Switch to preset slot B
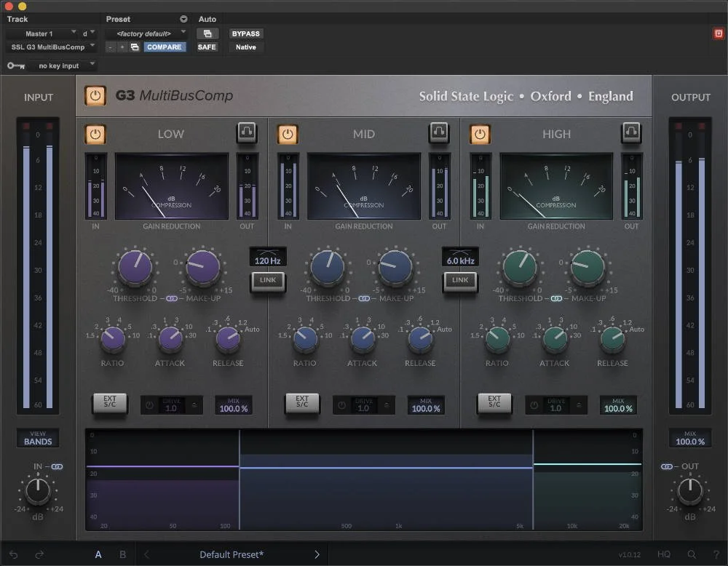Viewport: 728px width, 566px height. coord(122,554)
